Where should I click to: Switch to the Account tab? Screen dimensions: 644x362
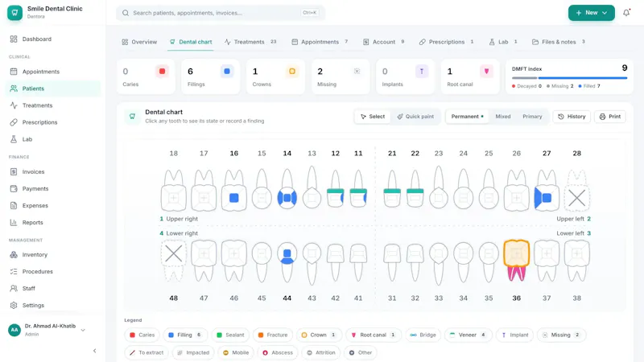(x=384, y=42)
